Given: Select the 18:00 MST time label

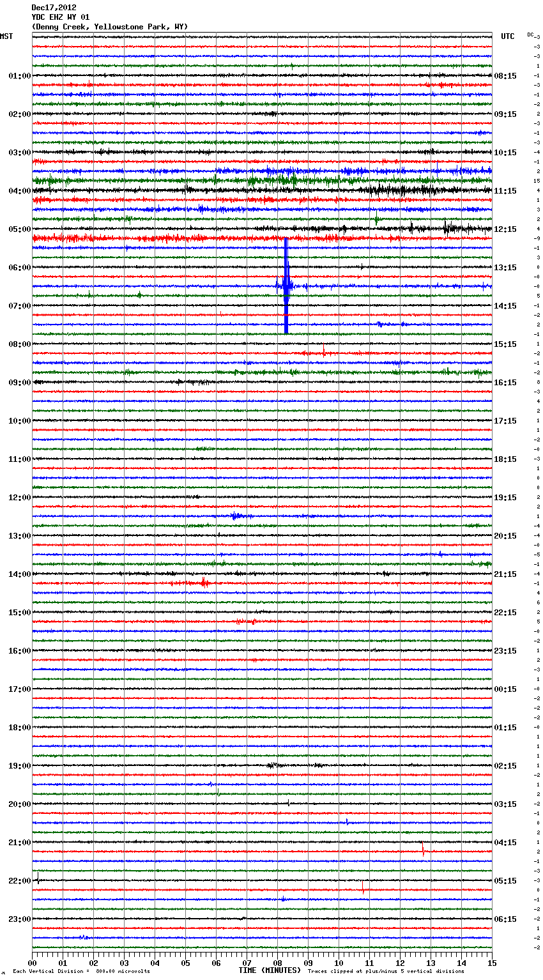Looking at the screenshot, I should pos(20,728).
